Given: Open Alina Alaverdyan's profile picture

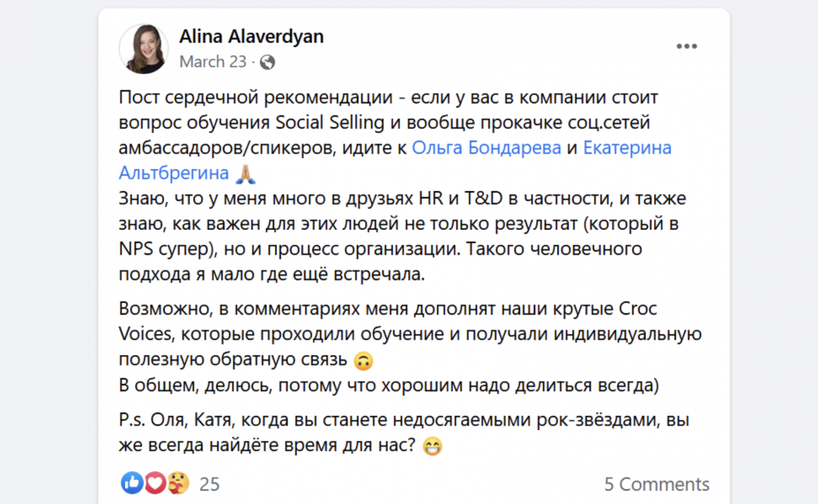Looking at the screenshot, I should tap(144, 49).
